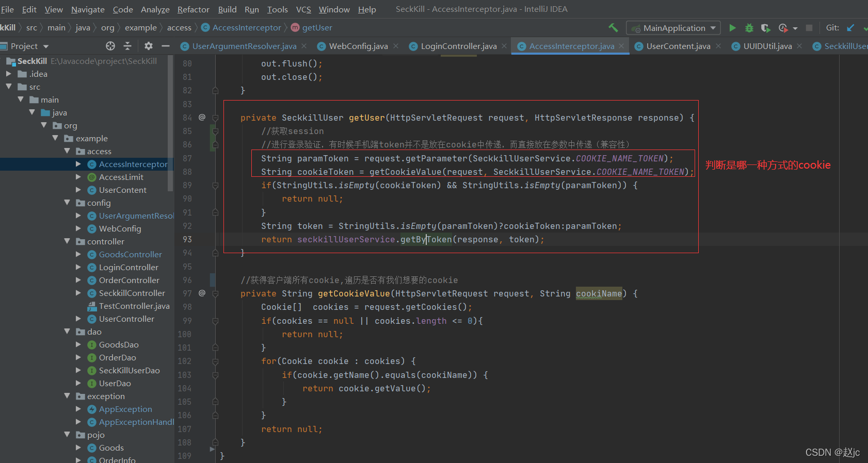Select SeckKillUserDao in the tree
Image resolution: width=868 pixels, height=463 pixels.
pyautogui.click(x=130, y=370)
